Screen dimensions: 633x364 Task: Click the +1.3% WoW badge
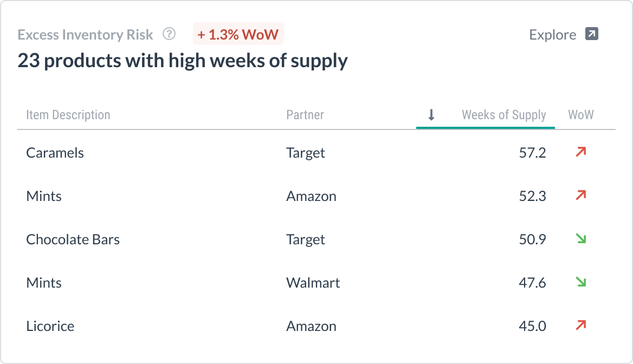coord(238,35)
